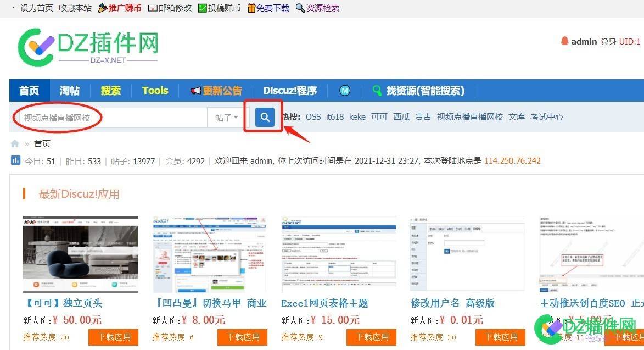Click the 隐身 status link
The height and width of the screenshot is (350, 644).
pos(608,42)
